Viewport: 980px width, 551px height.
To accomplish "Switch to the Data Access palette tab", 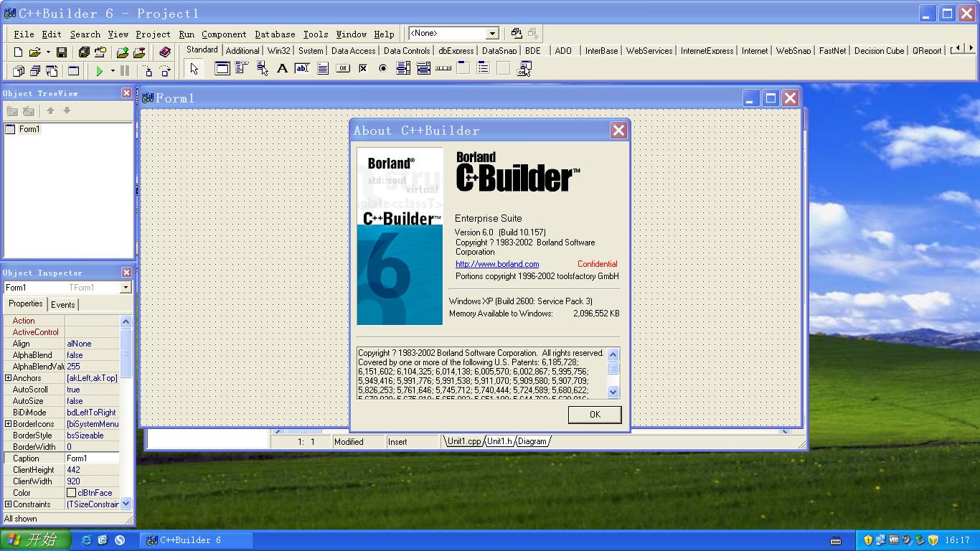I will tap(353, 50).
